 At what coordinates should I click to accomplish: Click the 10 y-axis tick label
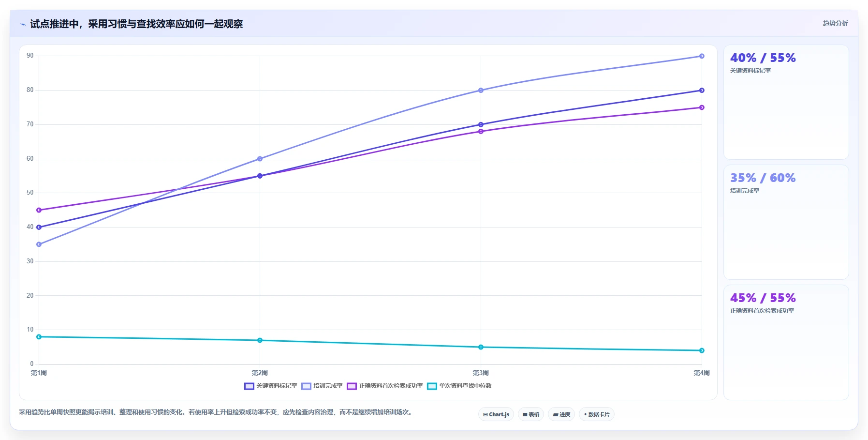coord(30,330)
